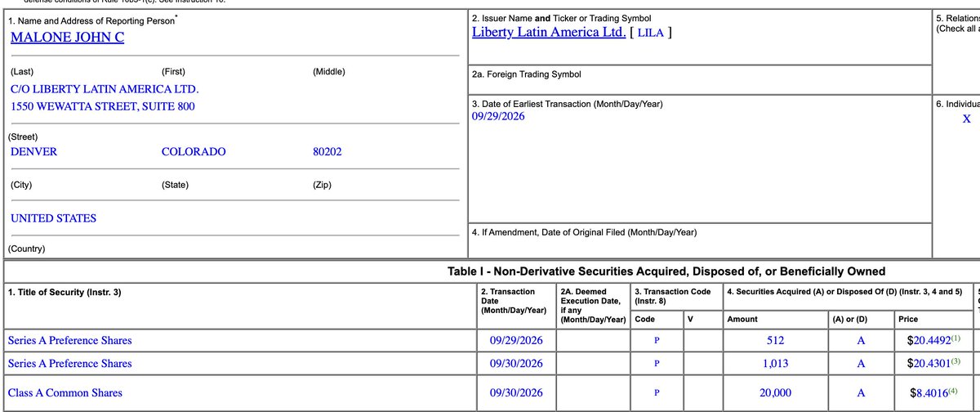
Task: Click the amount 512
Action: point(775,340)
